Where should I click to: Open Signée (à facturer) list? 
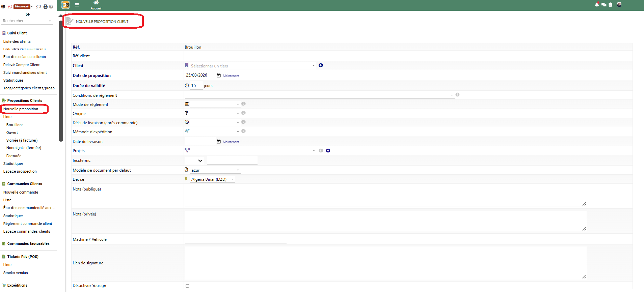point(22,140)
